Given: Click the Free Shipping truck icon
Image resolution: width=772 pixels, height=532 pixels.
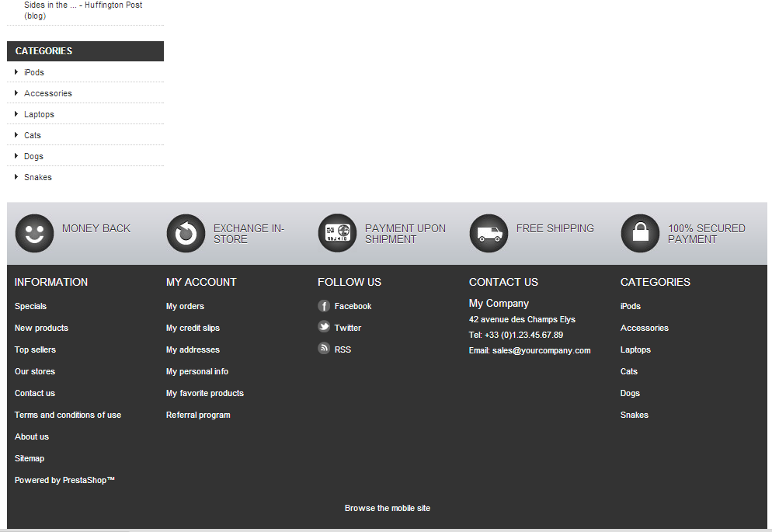Looking at the screenshot, I should click(489, 233).
